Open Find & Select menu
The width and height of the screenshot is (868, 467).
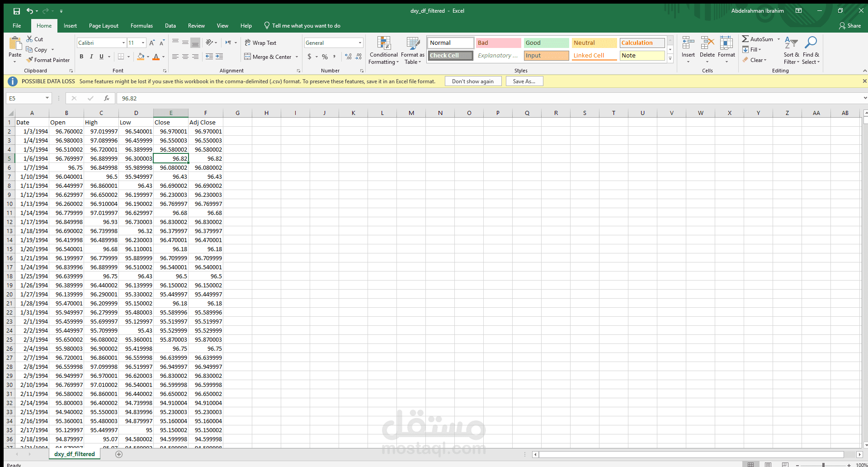coord(811,50)
